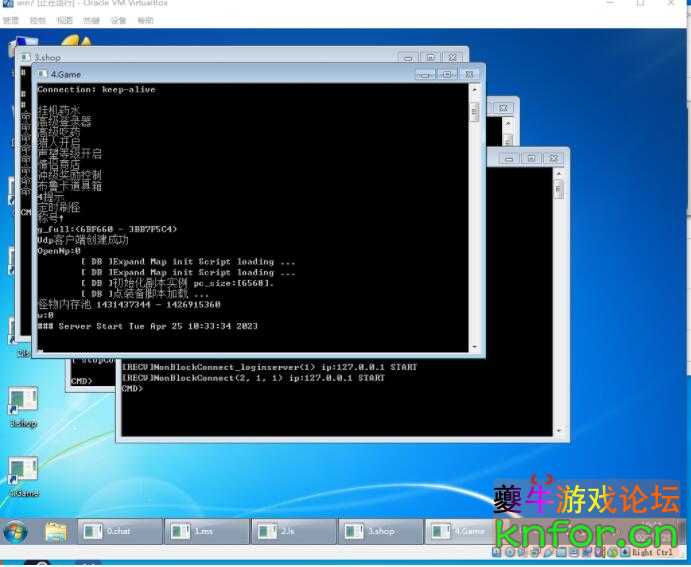The height and width of the screenshot is (567, 691).
Task: Close the 4.Game console window
Action: point(470,74)
